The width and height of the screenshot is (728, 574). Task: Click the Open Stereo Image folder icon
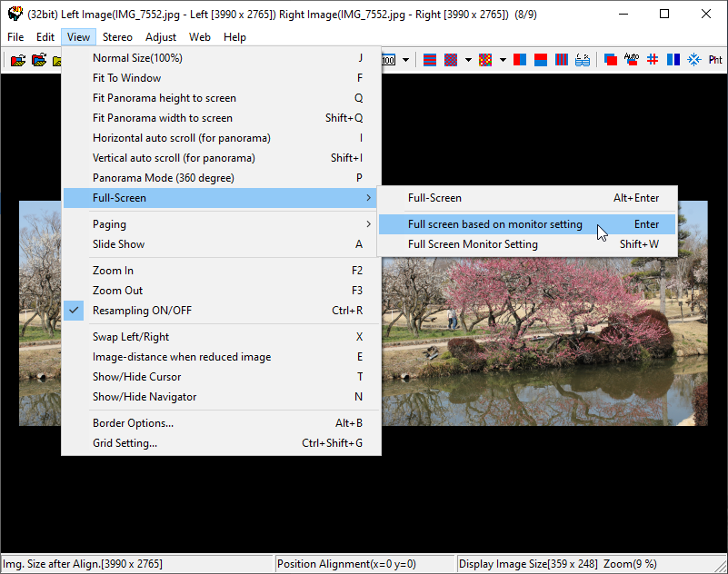click(x=17, y=60)
